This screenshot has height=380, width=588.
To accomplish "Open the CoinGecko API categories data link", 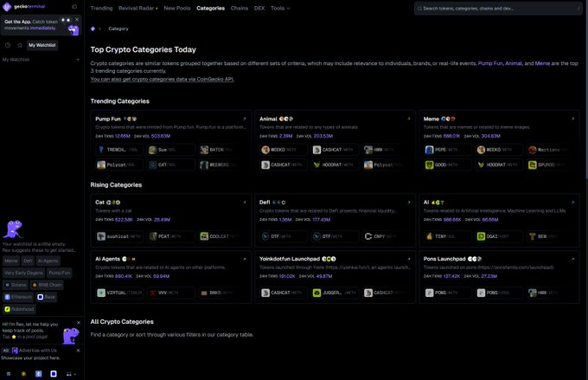I will point(162,79).
